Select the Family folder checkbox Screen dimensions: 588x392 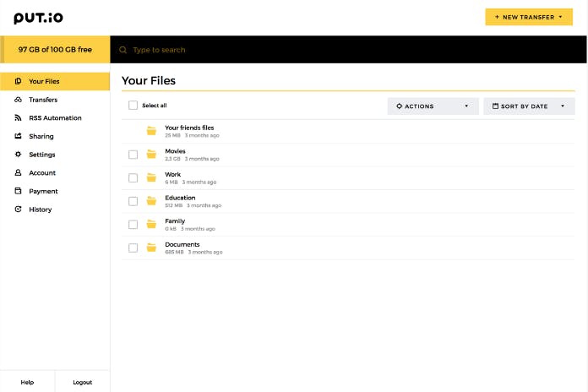point(133,225)
